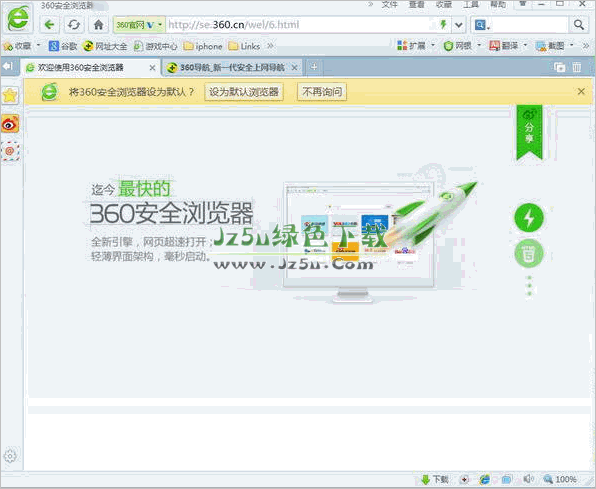596x489 pixels.
Task: Open sidebar settings gear icon
Action: click(10, 456)
